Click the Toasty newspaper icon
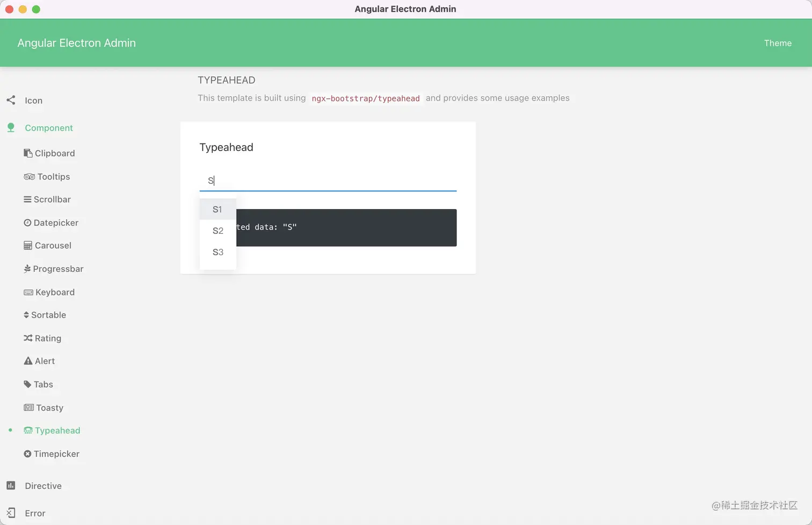Image resolution: width=812 pixels, height=525 pixels. pyautogui.click(x=28, y=407)
